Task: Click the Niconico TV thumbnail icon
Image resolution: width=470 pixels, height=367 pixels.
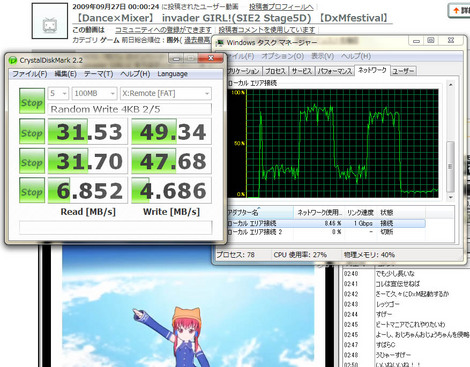Action: (50, 21)
